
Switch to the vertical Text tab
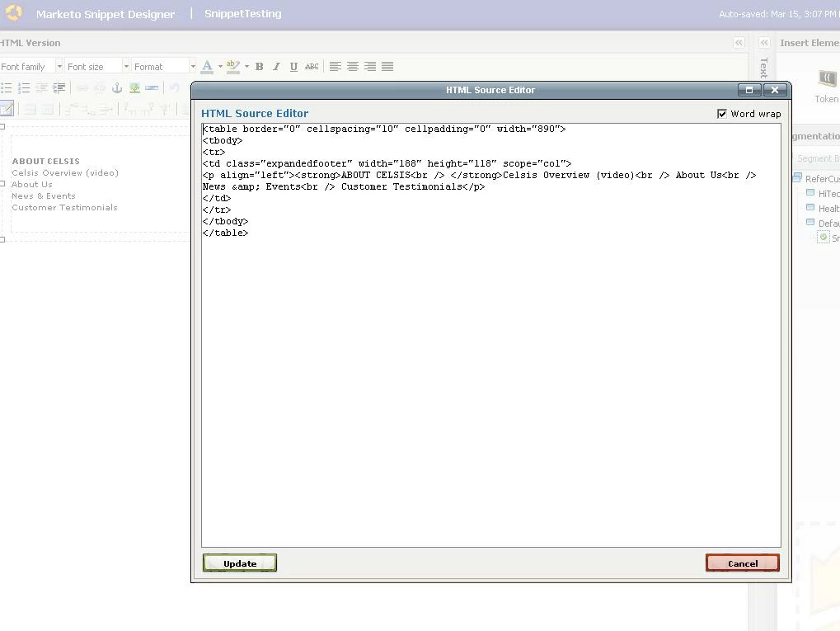tap(764, 68)
